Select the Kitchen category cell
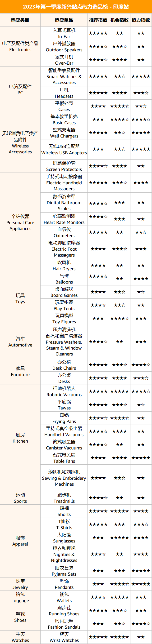The width and height of the screenshot is (152, 644). pyautogui.click(x=20, y=438)
